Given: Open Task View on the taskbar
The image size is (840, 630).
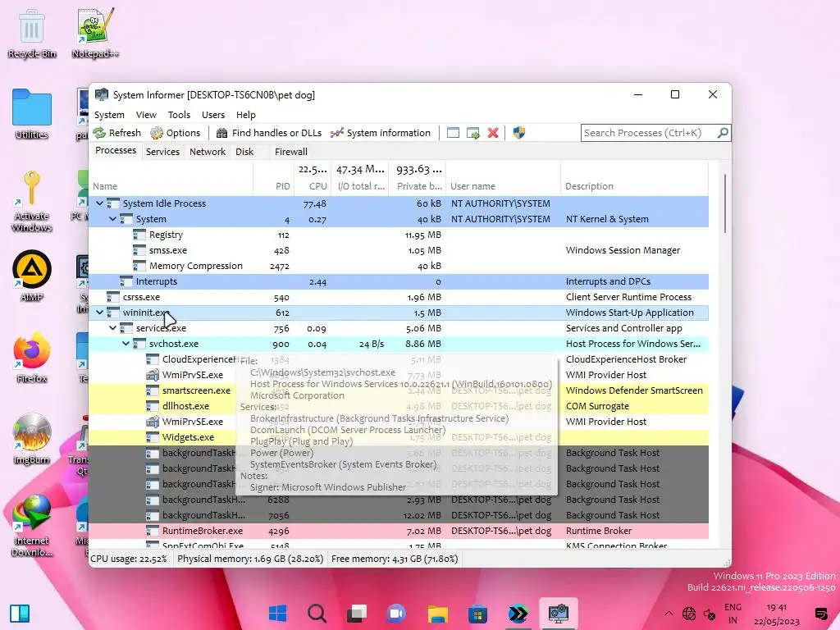Looking at the screenshot, I should point(357,614).
